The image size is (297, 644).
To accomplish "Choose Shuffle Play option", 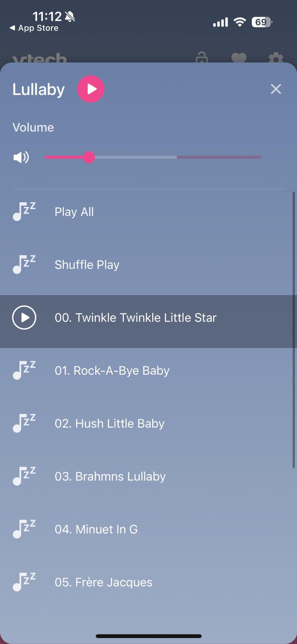I will (148, 265).
